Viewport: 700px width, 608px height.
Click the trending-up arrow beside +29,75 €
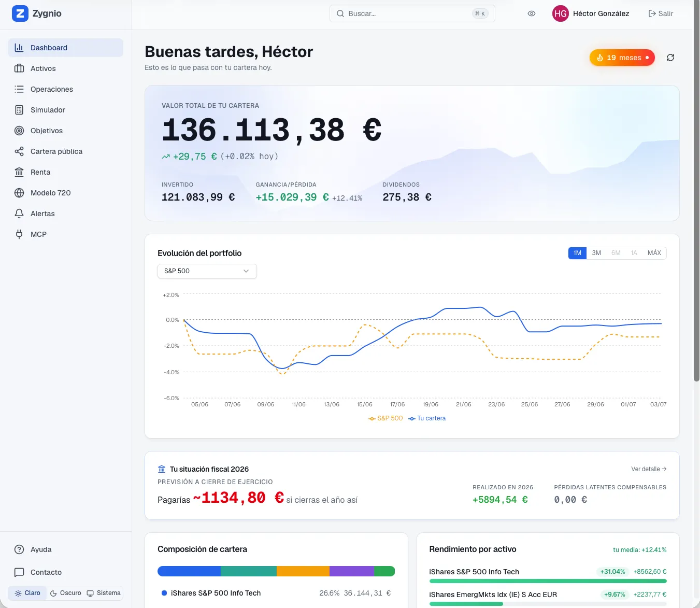point(166,157)
